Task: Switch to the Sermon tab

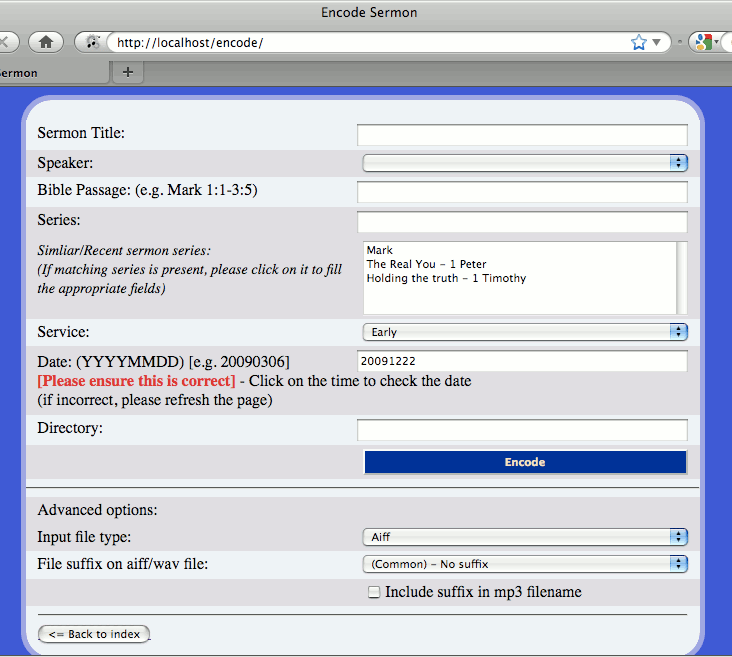Action: 54,73
